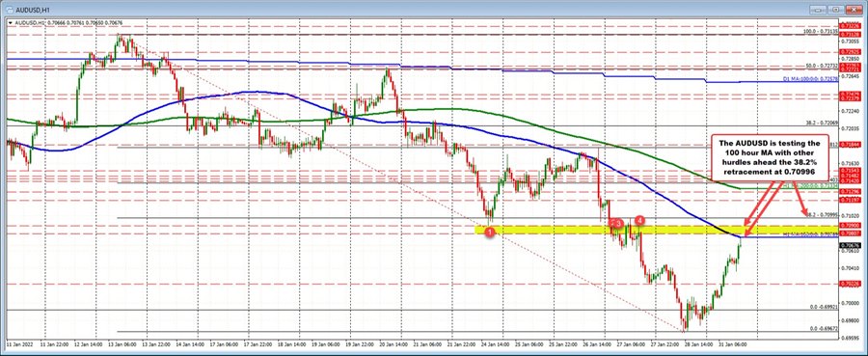Click the 11 Jan 2022 date label

click(x=19, y=343)
